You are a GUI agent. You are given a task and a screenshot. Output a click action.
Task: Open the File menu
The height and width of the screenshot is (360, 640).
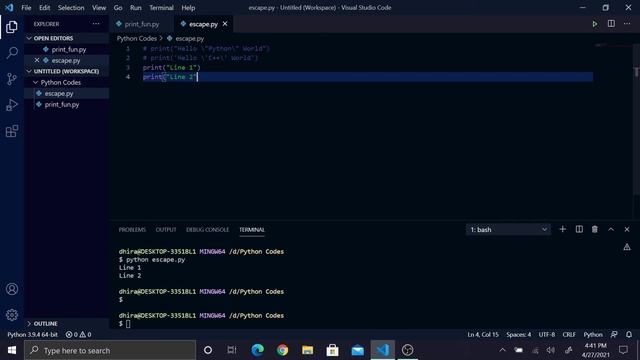click(x=26, y=7)
